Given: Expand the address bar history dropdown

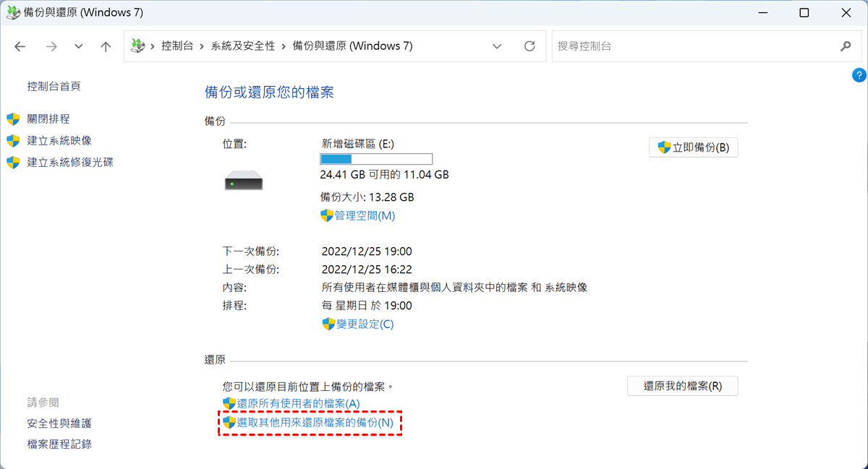Looking at the screenshot, I should coord(497,46).
